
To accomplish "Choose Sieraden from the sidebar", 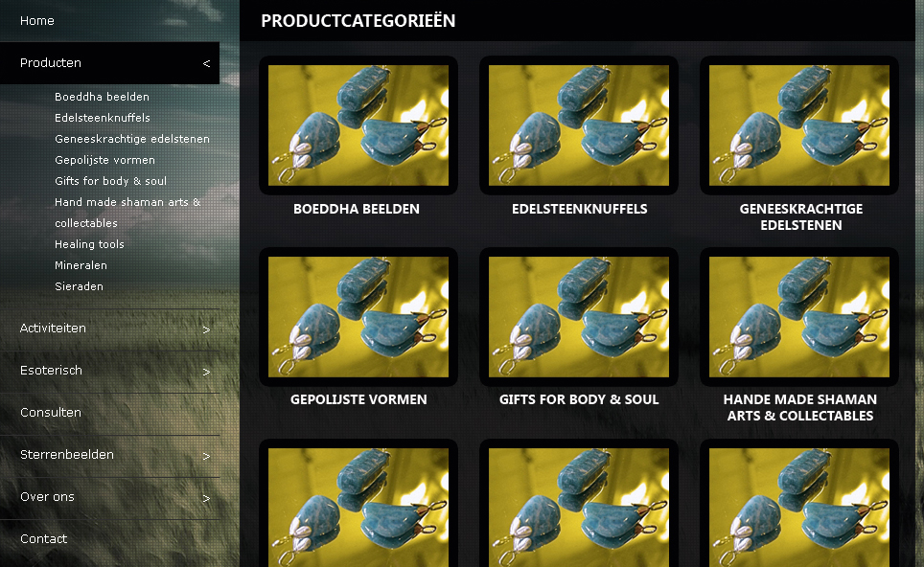I will click(x=79, y=286).
